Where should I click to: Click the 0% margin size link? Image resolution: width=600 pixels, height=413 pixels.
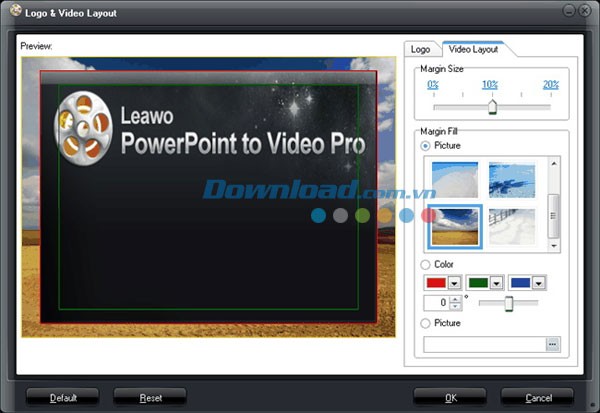[433, 84]
